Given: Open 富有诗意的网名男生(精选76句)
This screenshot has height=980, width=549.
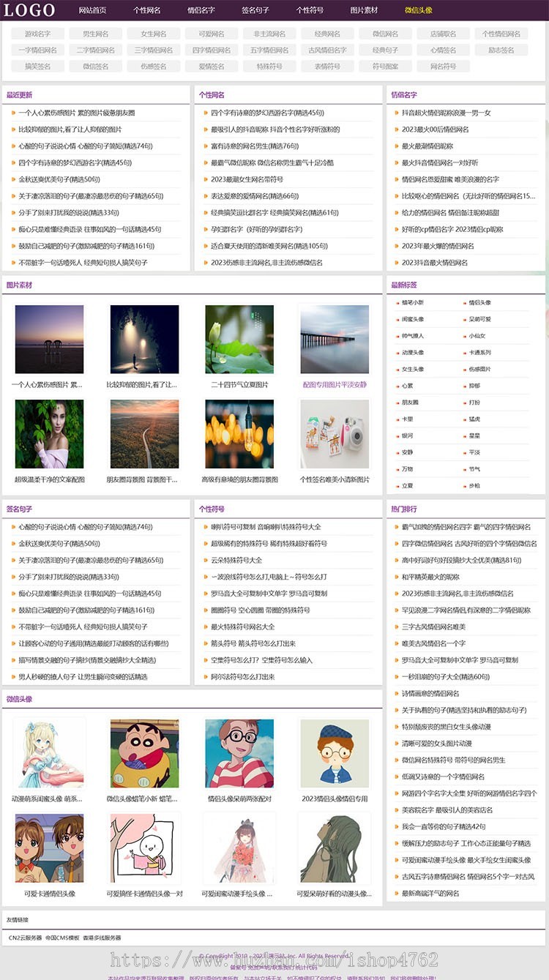Looking at the screenshot, I should click(x=255, y=146).
